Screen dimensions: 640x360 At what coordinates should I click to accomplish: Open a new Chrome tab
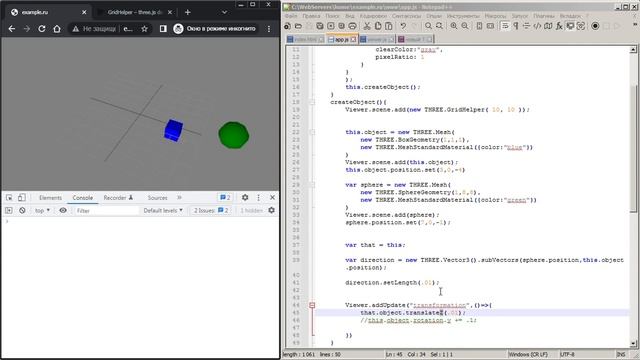187,12
